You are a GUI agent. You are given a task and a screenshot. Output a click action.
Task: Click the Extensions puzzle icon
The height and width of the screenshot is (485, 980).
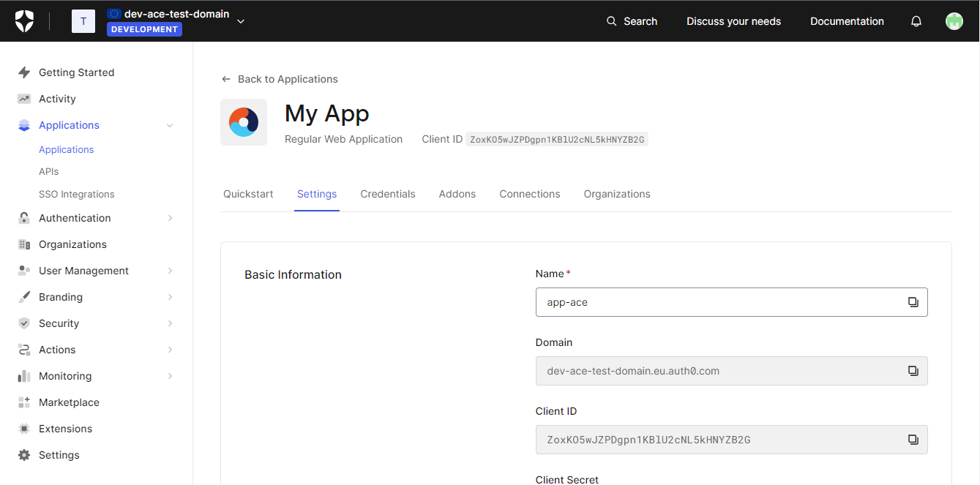tap(24, 428)
